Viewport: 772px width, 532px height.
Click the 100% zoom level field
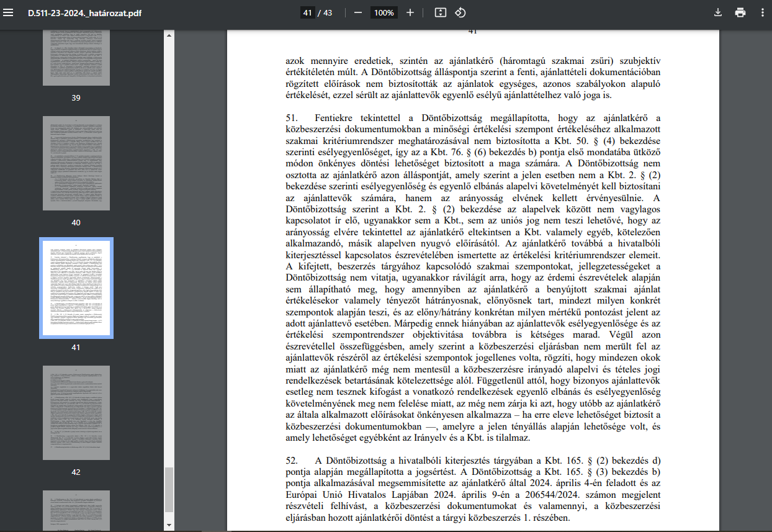(x=384, y=12)
